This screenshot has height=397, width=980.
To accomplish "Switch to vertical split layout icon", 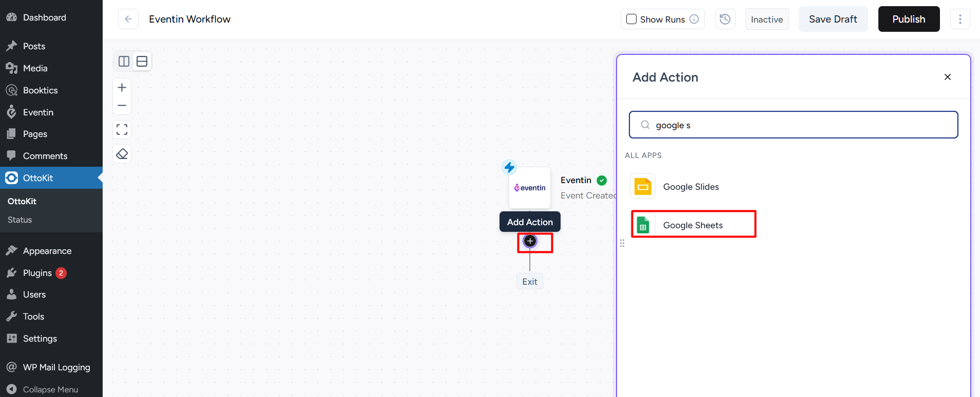I will (124, 62).
